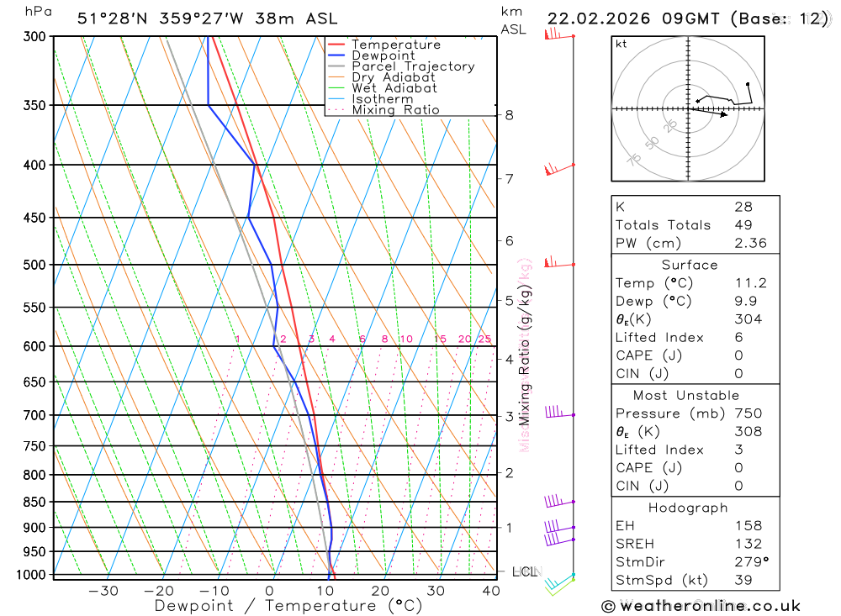Click the K index value 28
Screen dimensions: 841x616
(x=744, y=207)
